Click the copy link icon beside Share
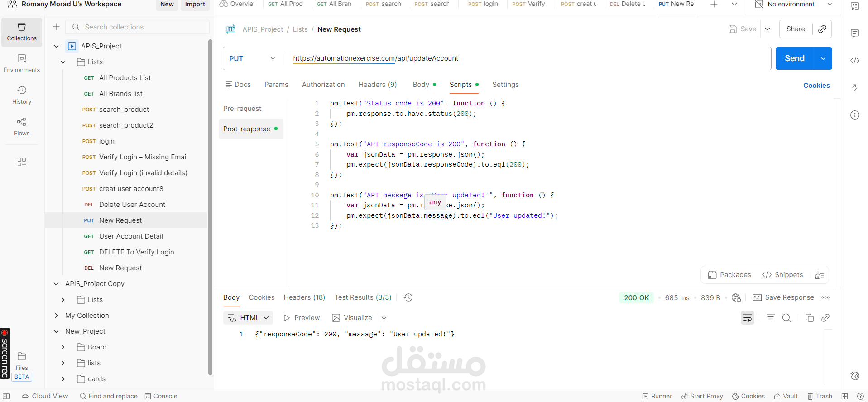This screenshot has width=868, height=402. click(x=822, y=29)
